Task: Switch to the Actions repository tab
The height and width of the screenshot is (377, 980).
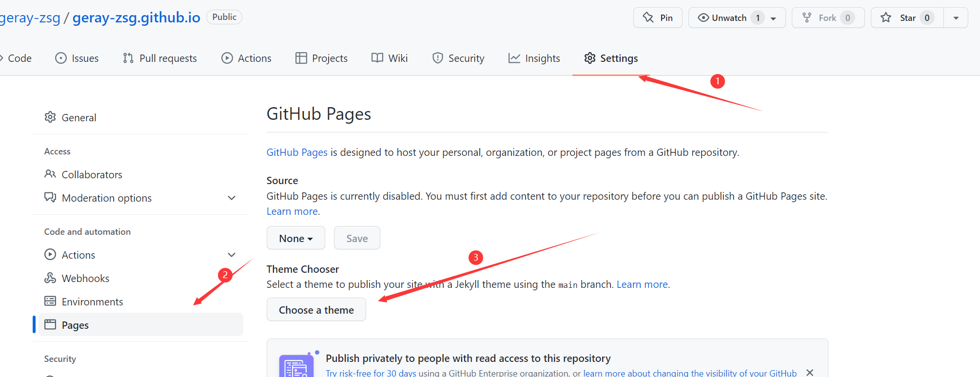Action: [246, 58]
